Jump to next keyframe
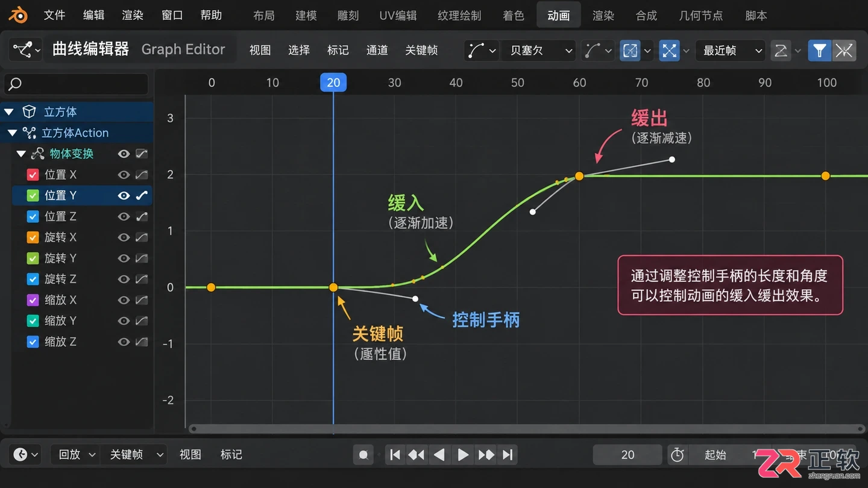 [x=486, y=455]
